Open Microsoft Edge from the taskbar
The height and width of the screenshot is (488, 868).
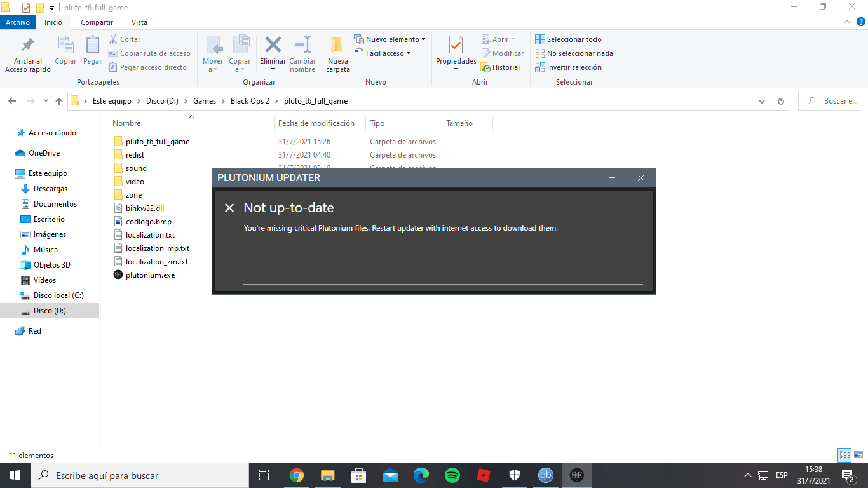421,475
